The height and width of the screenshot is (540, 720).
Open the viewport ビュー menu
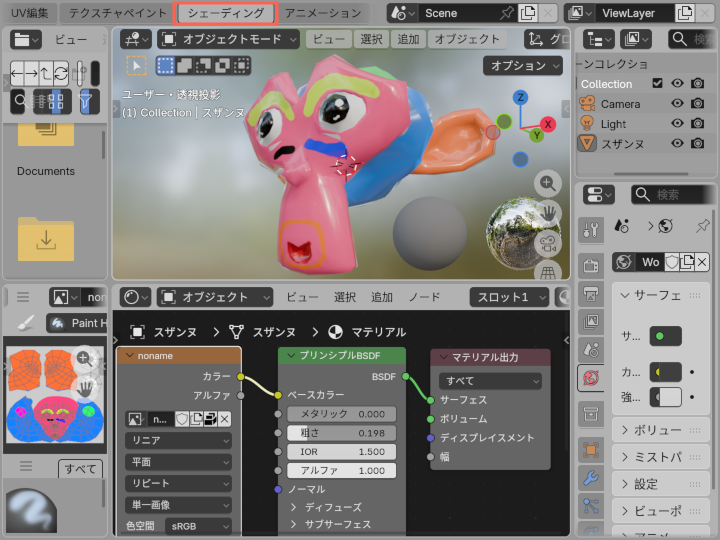(x=329, y=39)
